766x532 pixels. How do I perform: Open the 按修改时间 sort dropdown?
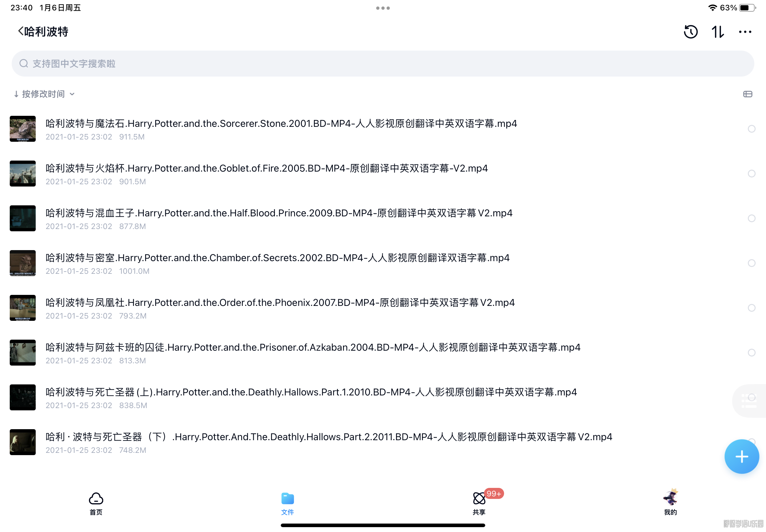pyautogui.click(x=44, y=94)
